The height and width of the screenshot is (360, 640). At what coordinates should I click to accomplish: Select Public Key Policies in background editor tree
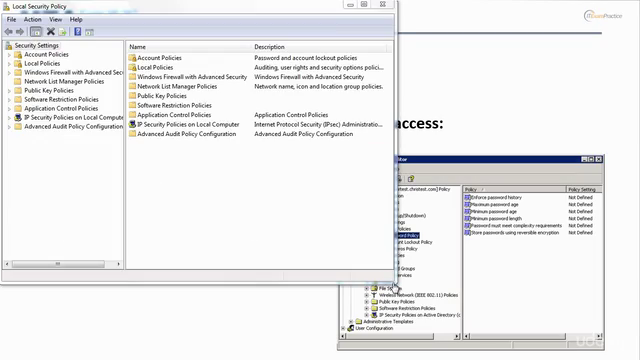pos(397,302)
